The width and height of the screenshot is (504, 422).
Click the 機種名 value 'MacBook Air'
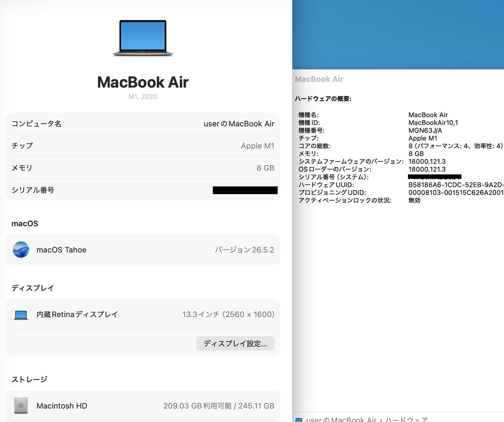[x=428, y=115]
